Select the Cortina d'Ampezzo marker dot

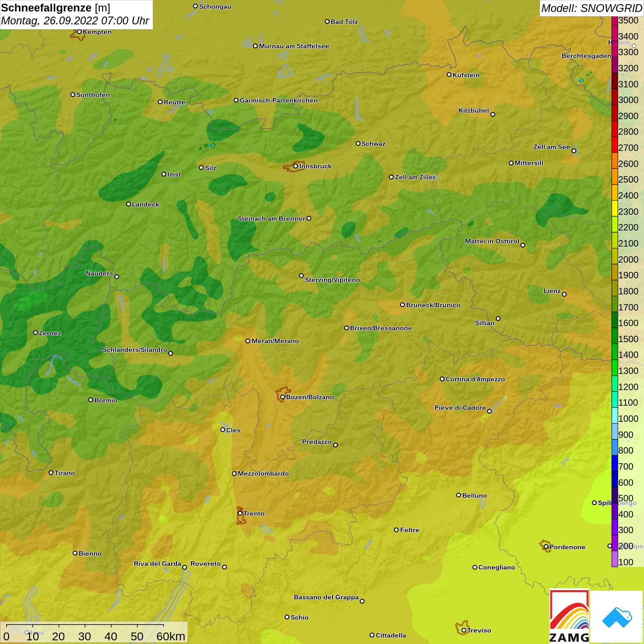coord(442,379)
